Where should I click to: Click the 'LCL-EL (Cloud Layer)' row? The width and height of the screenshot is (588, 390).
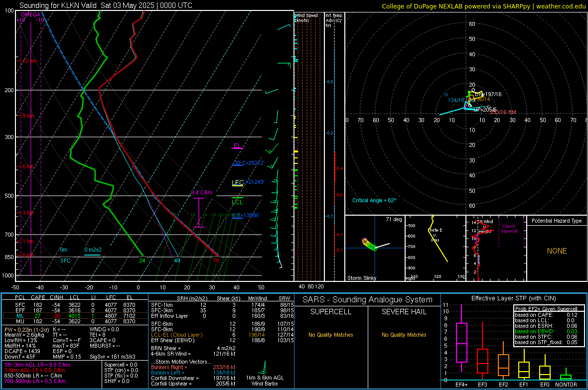coord(222,335)
